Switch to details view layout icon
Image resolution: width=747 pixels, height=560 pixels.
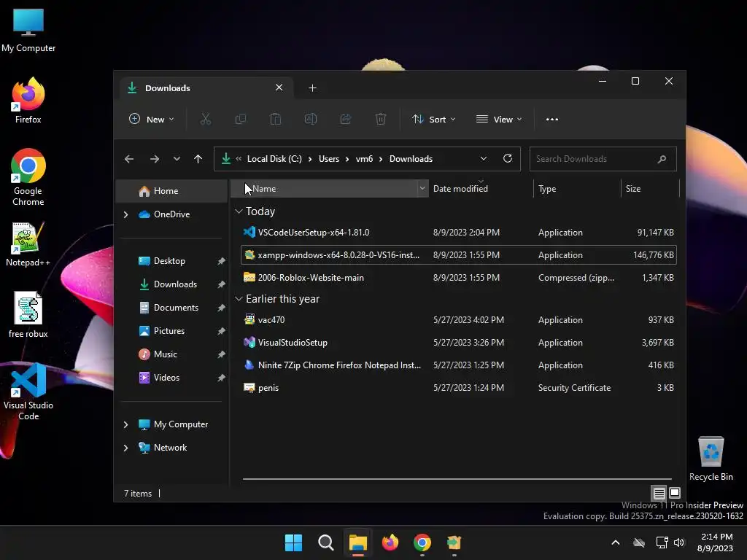click(659, 493)
